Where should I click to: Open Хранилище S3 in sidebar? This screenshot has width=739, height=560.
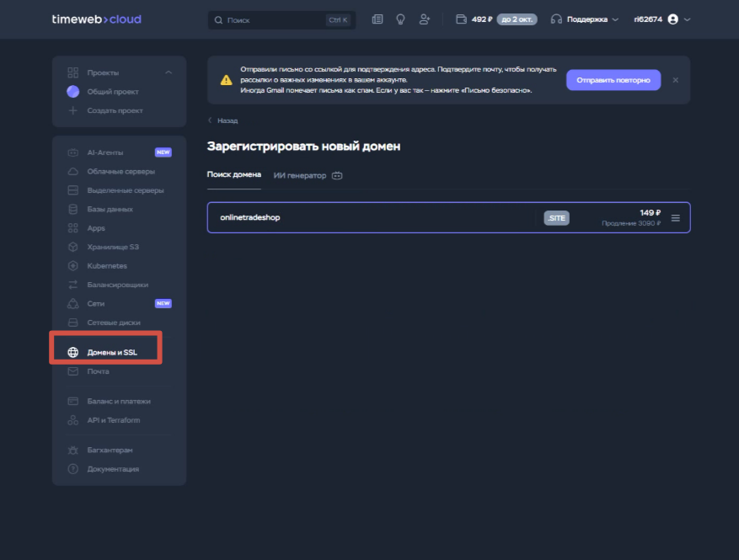pyautogui.click(x=114, y=247)
